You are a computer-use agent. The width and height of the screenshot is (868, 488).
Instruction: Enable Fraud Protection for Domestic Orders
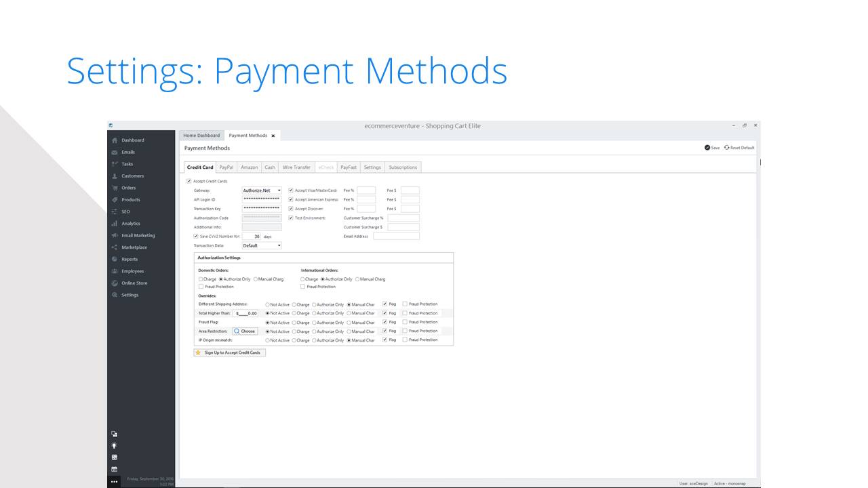point(201,287)
